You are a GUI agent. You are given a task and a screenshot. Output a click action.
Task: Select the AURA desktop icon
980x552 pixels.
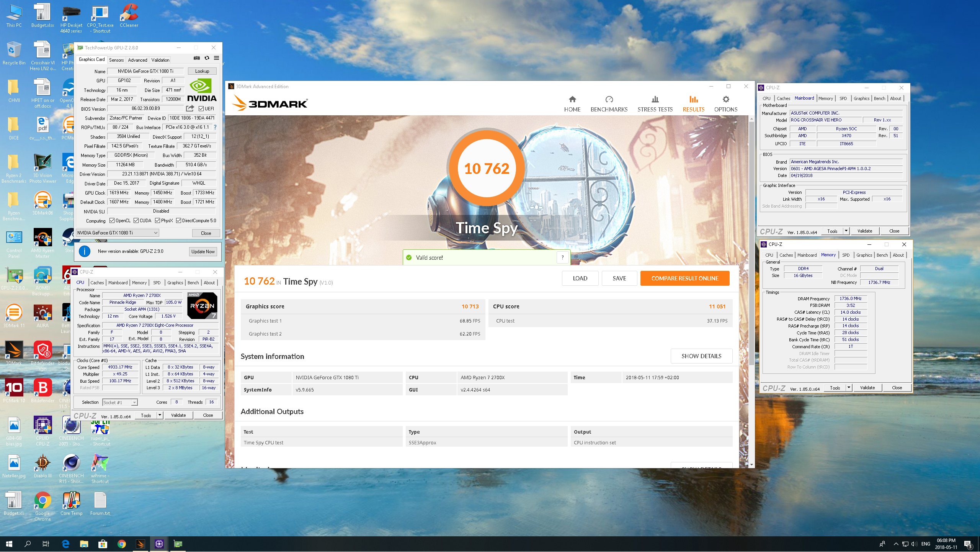click(42, 316)
